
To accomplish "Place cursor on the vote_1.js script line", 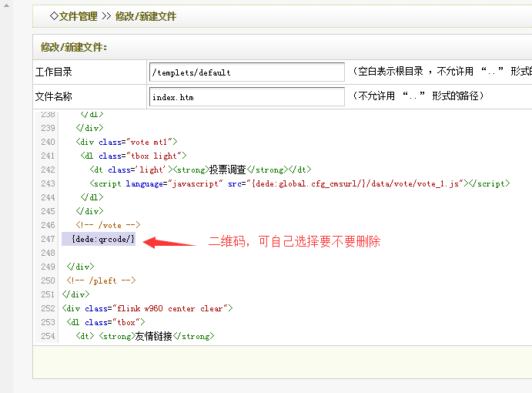I will click(x=299, y=183).
